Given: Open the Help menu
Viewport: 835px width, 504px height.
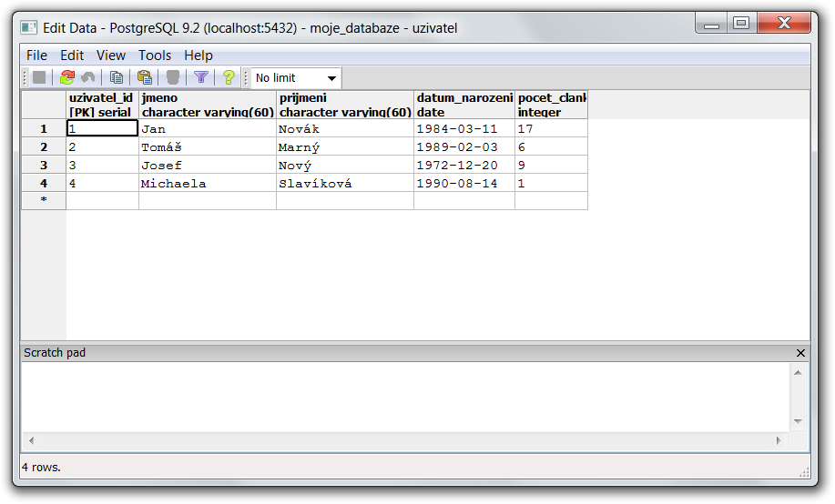Looking at the screenshot, I should tap(199, 55).
